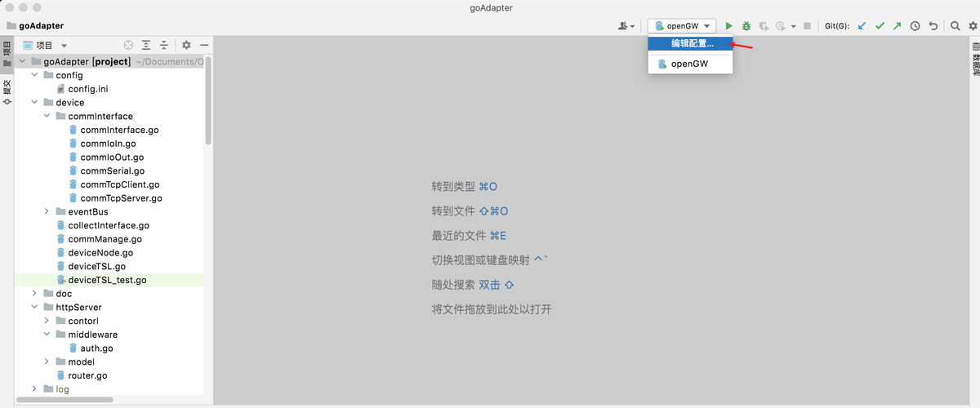Start debugging with the green bug icon

[x=746, y=26]
